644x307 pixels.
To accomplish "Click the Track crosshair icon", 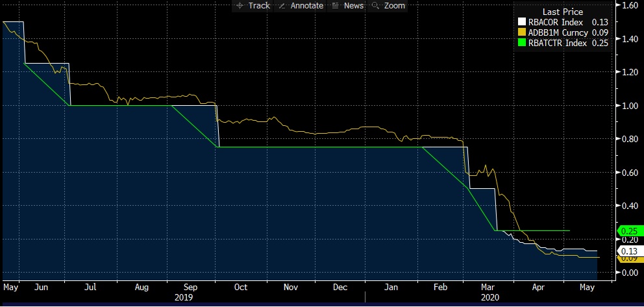I will click(240, 6).
